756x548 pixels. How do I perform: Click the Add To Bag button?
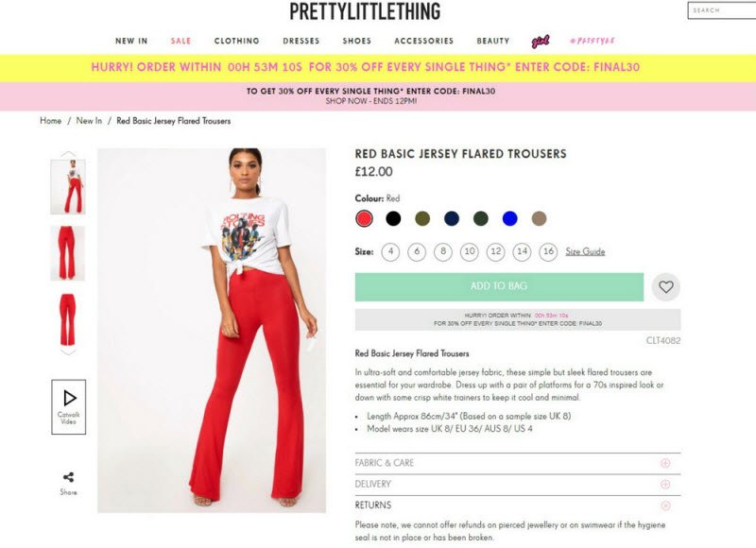click(499, 287)
